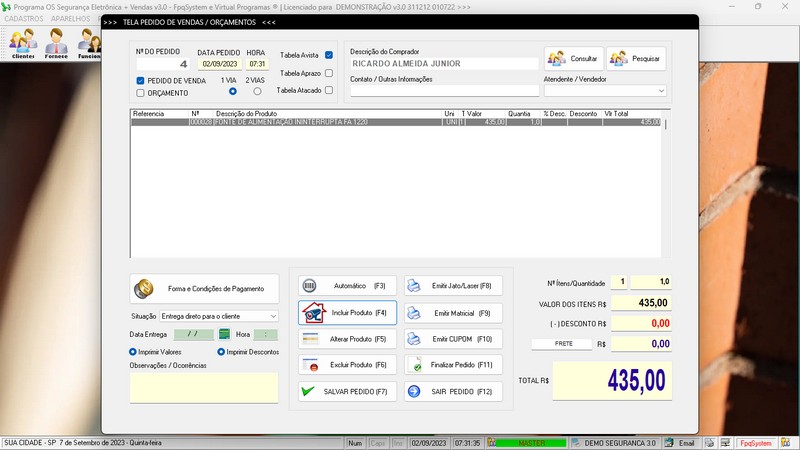This screenshot has height=450, width=800.
Task: Open Clientes icon in main toolbar
Action: 23,43
